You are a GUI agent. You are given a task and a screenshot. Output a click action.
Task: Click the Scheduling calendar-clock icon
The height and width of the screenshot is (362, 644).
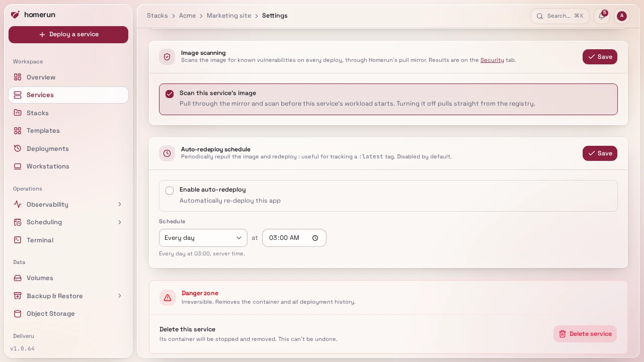coord(18,222)
